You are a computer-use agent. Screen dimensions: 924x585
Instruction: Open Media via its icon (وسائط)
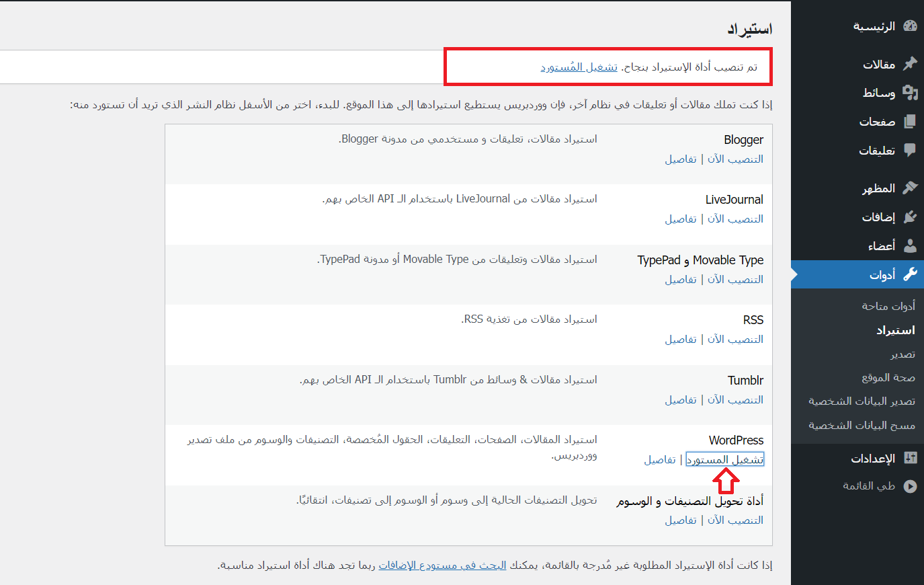tap(910, 93)
